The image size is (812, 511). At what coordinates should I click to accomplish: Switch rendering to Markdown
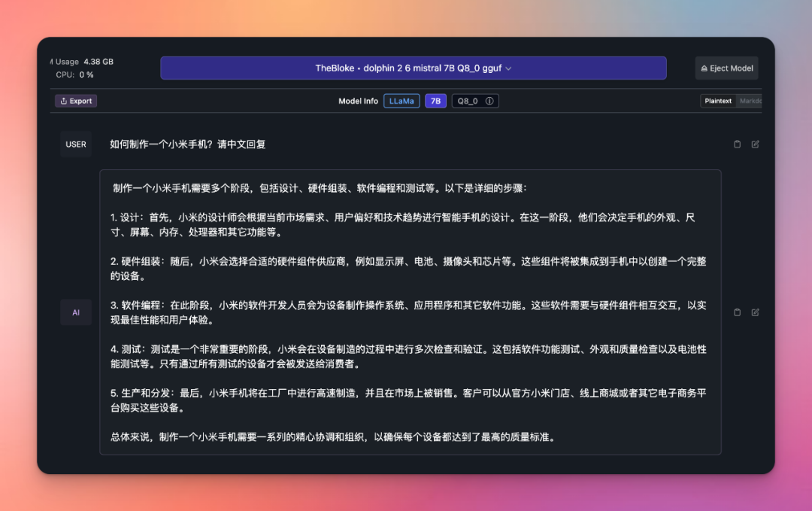point(752,100)
